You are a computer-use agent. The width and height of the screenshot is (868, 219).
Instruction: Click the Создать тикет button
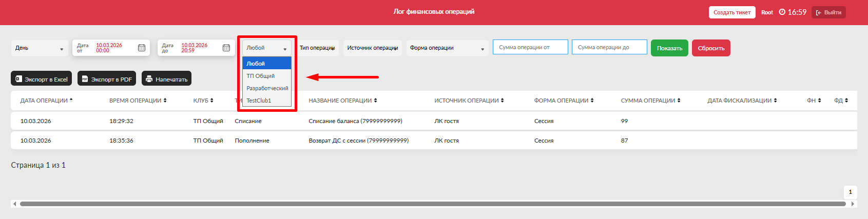coord(731,12)
